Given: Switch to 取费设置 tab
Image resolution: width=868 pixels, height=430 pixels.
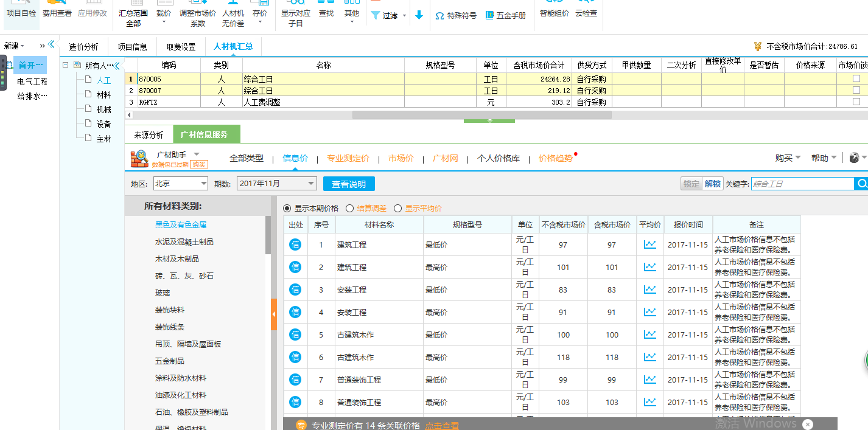Looking at the screenshot, I should tap(181, 47).
